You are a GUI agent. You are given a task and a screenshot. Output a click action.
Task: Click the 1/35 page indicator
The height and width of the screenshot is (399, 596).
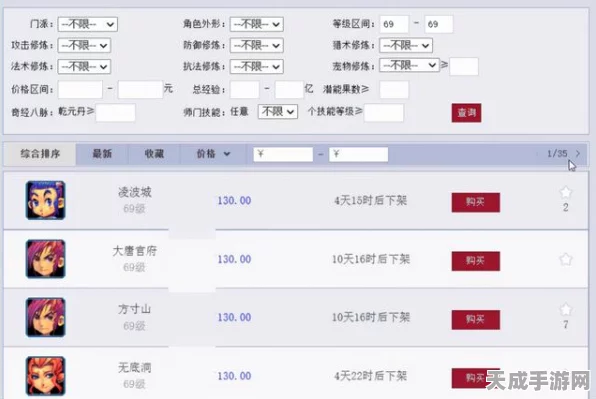(557, 154)
